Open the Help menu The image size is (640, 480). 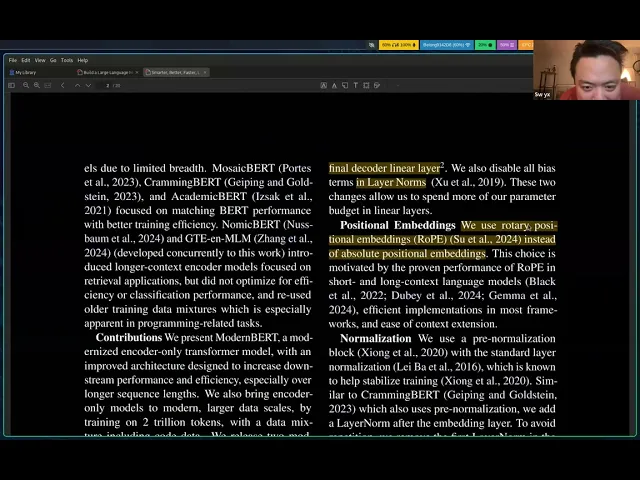coord(83,60)
